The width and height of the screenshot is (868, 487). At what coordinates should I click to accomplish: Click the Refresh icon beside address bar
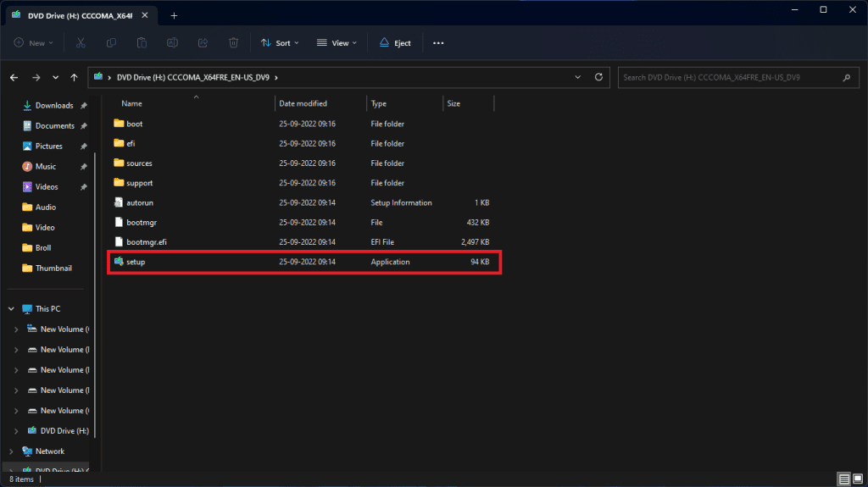598,77
